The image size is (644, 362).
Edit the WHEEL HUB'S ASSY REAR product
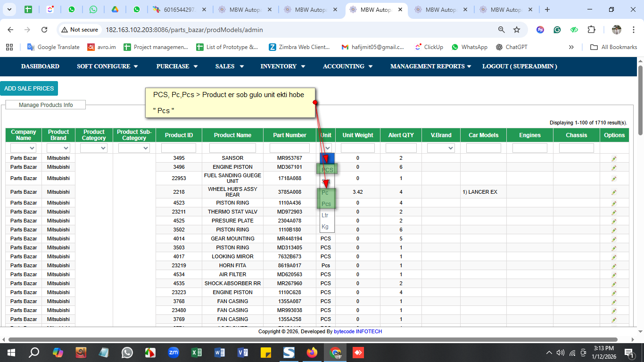coord(614,192)
